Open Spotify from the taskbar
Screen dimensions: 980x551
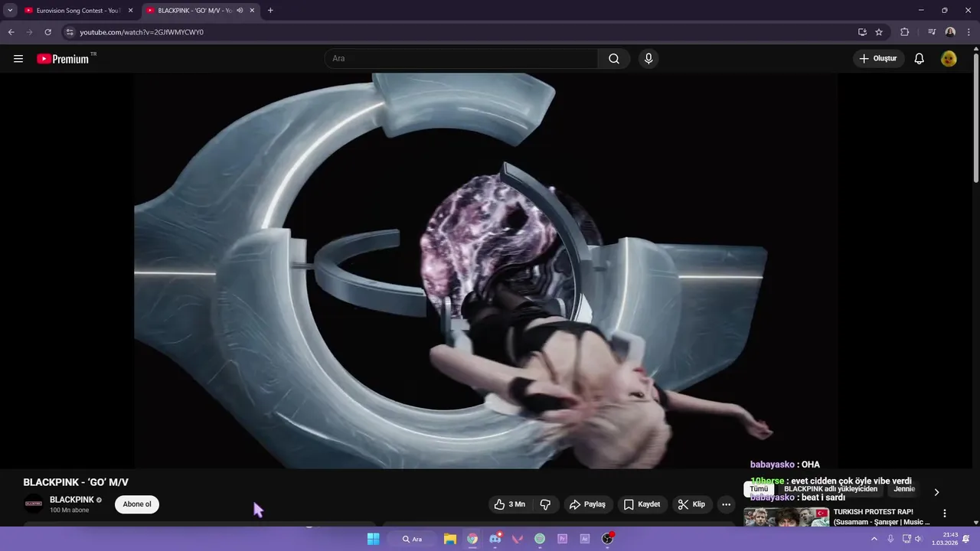[x=540, y=539]
